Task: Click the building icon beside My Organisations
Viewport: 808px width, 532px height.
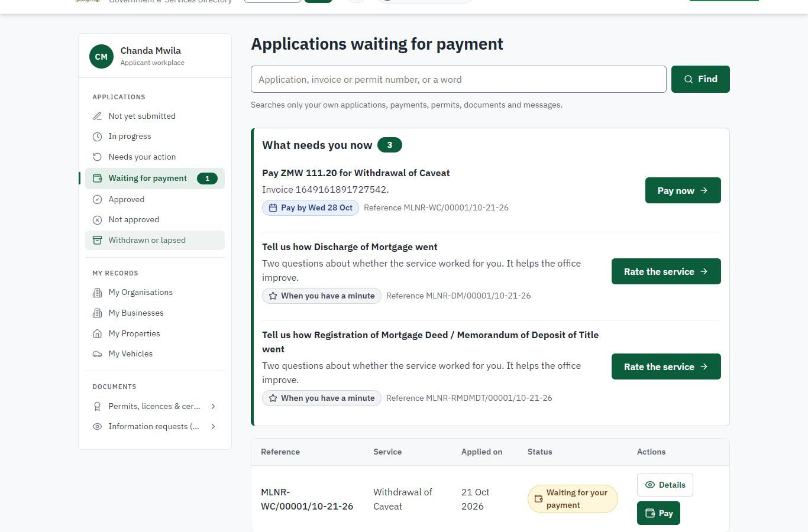Action: click(98, 293)
